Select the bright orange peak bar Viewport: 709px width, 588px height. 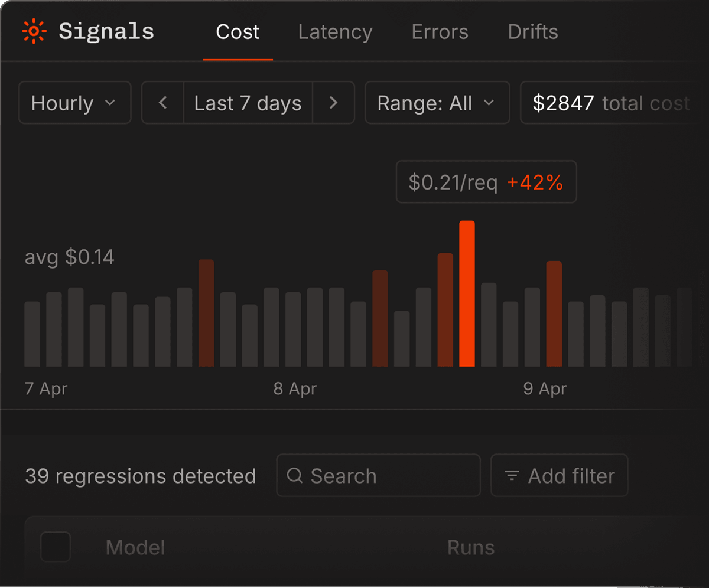pos(467,293)
